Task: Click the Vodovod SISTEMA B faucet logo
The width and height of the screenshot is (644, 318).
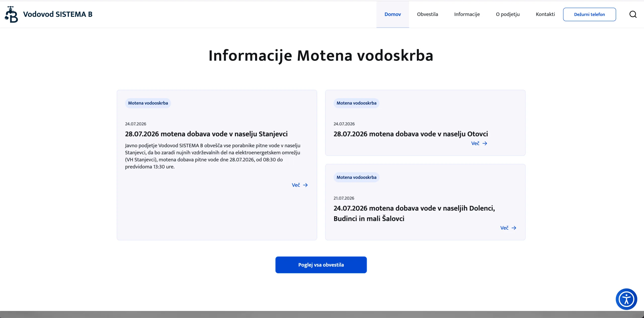Action: (x=11, y=14)
